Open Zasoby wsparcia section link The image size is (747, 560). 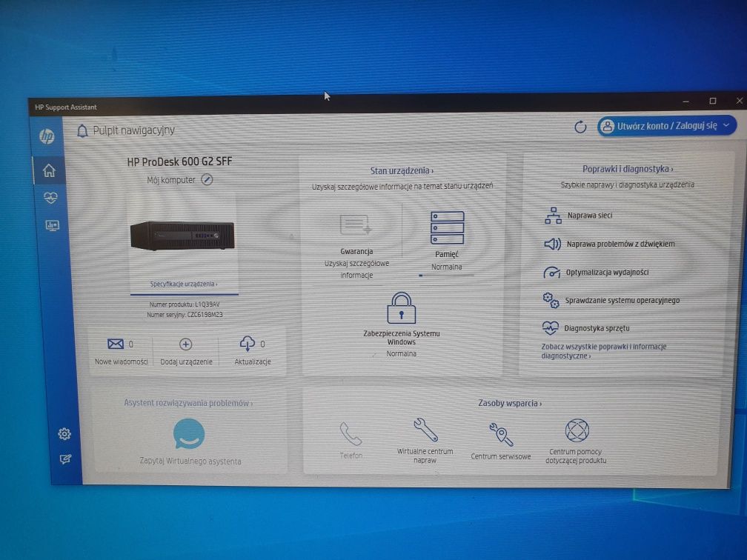coord(510,403)
